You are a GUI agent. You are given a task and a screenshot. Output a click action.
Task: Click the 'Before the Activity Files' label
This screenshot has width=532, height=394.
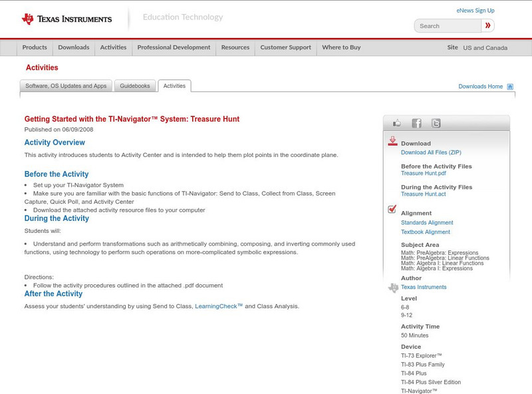click(436, 166)
